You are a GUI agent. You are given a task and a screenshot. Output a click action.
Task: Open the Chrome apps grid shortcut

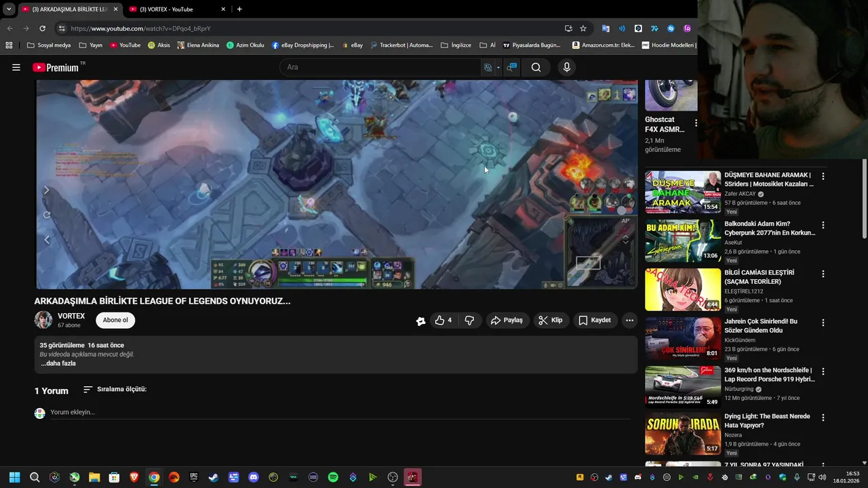pyautogui.click(x=9, y=45)
